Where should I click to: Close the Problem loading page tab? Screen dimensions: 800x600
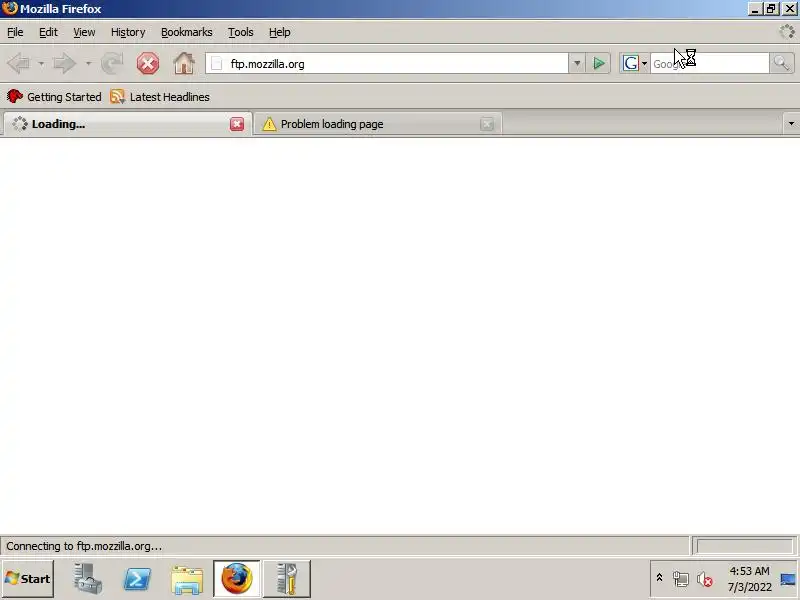487,124
